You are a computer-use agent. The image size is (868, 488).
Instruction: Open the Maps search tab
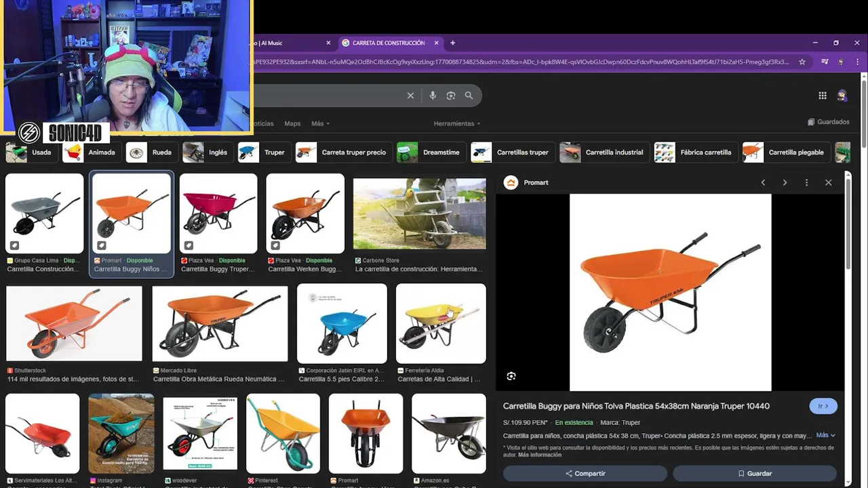click(x=292, y=123)
